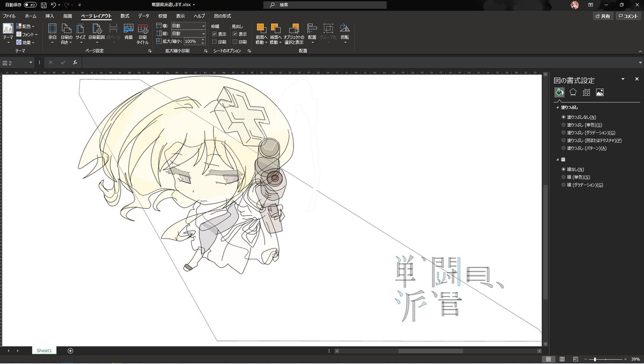Select 塗りつぶし (グラデーション)(G) radio button
The image size is (644, 364).
tap(563, 133)
